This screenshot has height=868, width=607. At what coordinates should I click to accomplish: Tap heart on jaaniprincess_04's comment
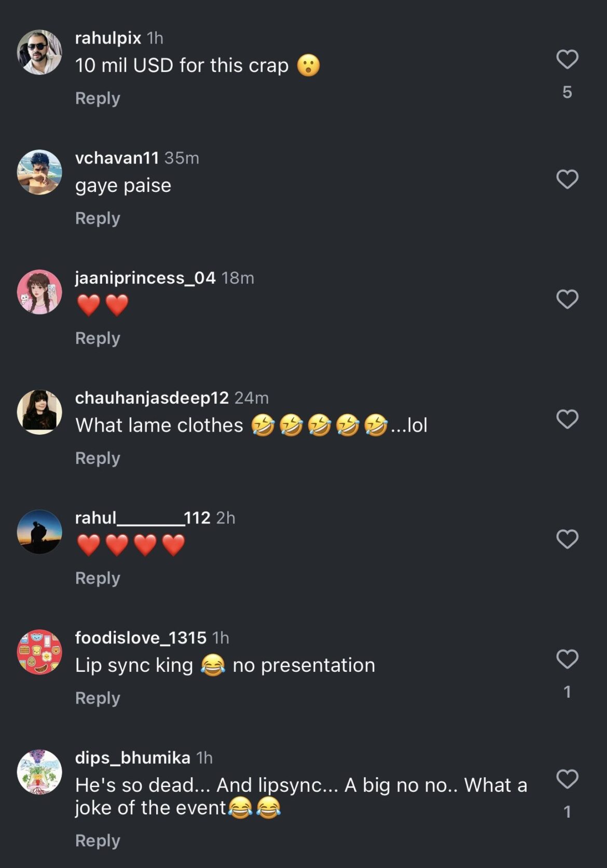point(567,299)
